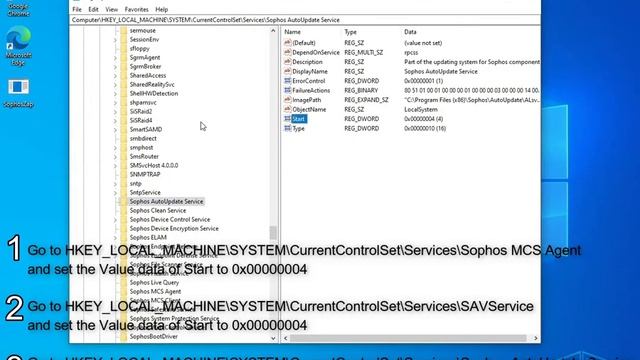Select the SmsRouter key
640x360 pixels.
[x=144, y=156]
